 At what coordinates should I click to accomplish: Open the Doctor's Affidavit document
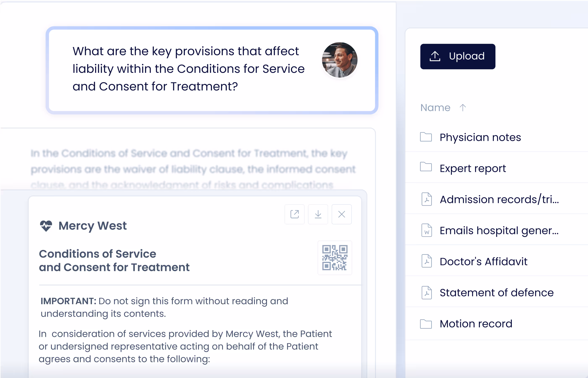(483, 261)
